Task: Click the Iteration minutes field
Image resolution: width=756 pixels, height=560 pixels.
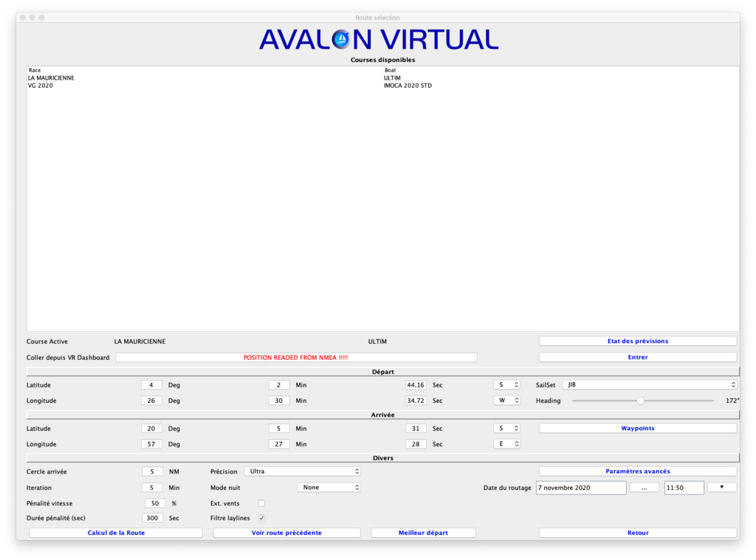Action: click(x=152, y=488)
